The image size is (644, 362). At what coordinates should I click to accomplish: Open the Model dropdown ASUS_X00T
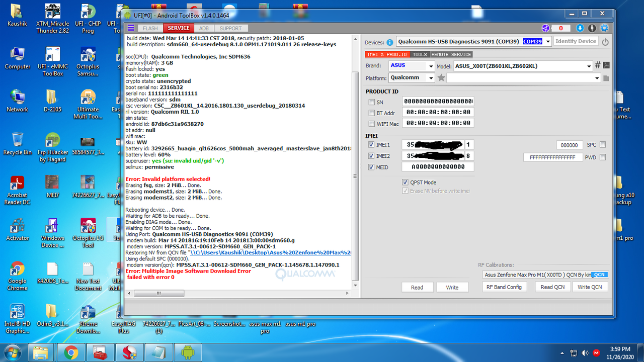pyautogui.click(x=589, y=66)
